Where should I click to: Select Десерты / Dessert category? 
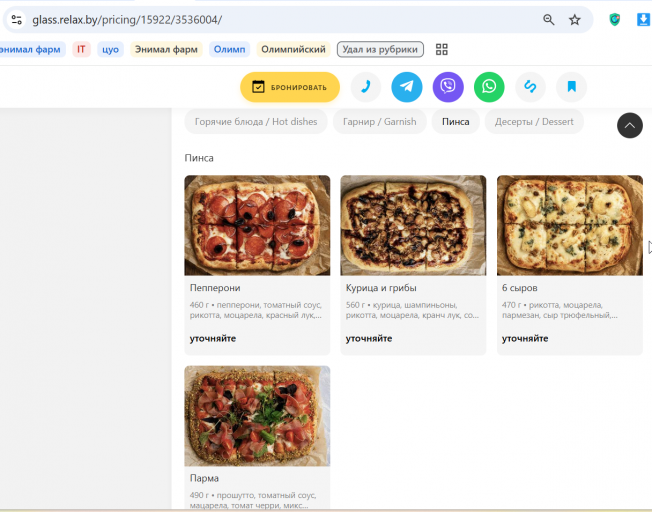[534, 121]
